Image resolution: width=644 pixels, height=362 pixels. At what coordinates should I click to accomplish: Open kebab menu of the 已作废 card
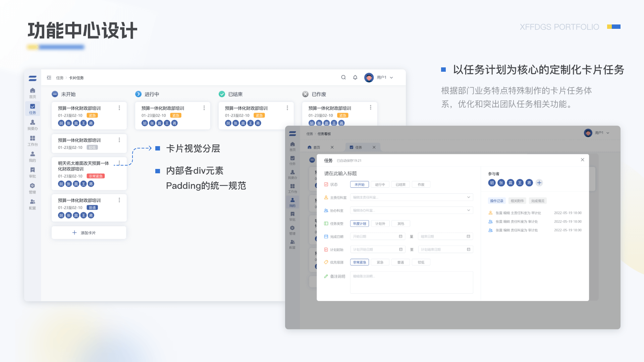370,107
